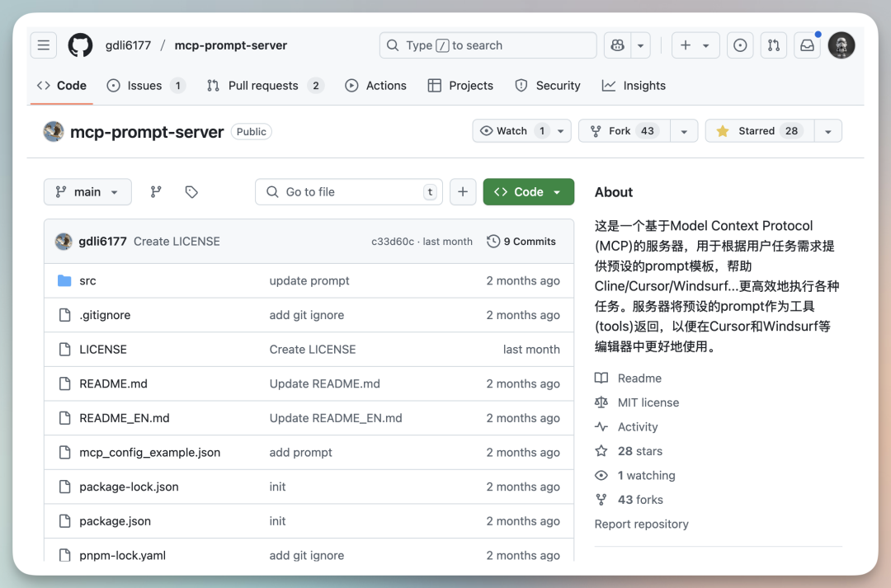
Task: Open the package.json file
Action: click(115, 521)
